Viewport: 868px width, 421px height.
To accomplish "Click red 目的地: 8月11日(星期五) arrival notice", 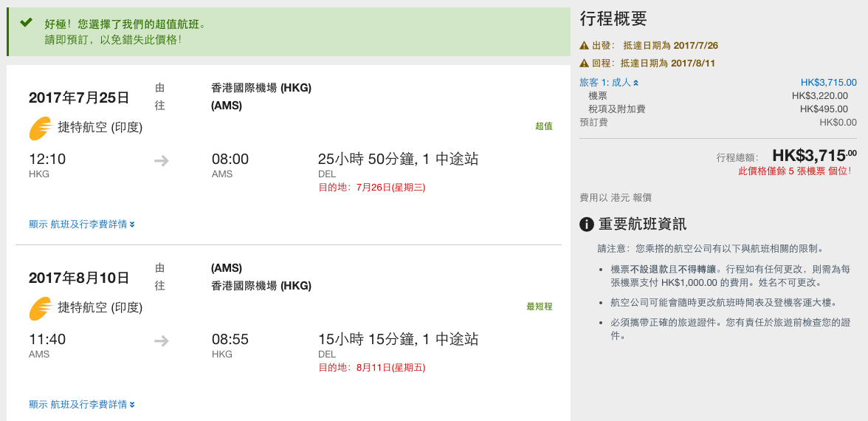I will [x=372, y=368].
